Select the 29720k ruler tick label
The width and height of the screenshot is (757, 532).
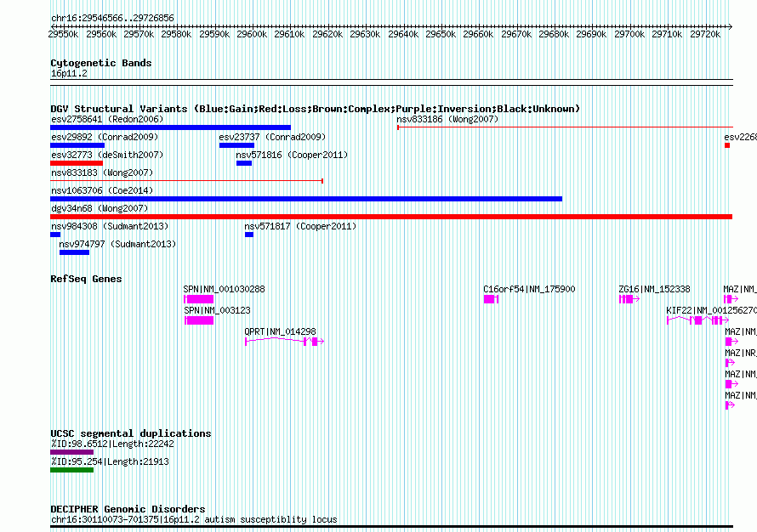pos(705,34)
